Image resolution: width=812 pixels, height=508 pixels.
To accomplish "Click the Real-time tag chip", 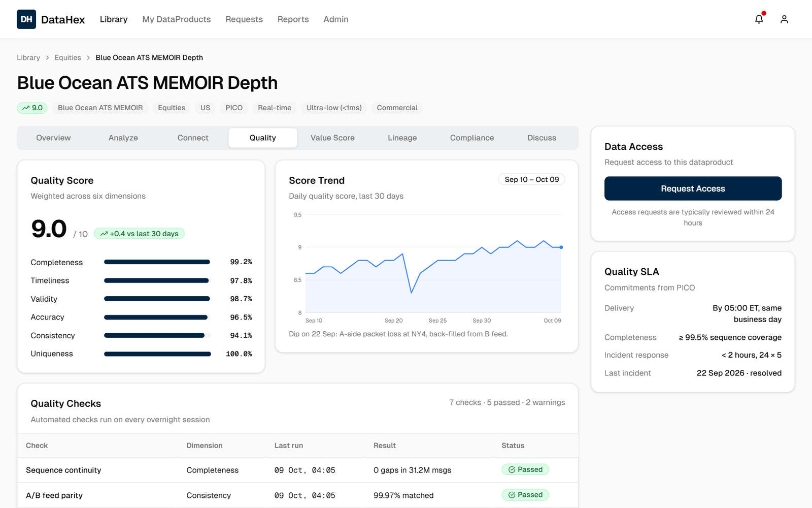I will (275, 108).
